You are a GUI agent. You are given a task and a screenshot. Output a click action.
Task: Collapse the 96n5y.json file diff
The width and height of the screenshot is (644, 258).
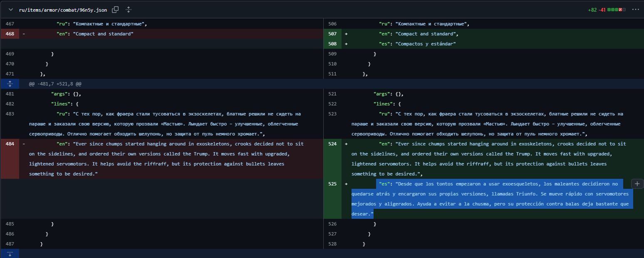coord(11,9)
